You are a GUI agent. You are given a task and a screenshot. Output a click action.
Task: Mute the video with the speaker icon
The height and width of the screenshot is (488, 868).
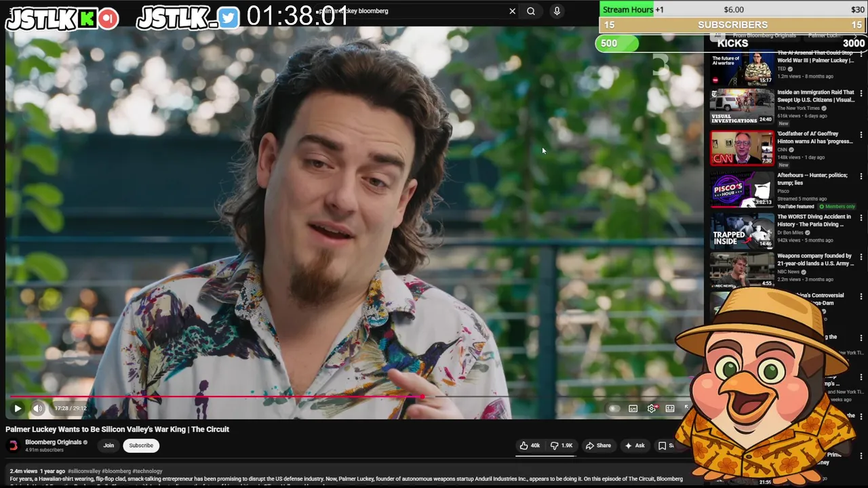(38, 408)
